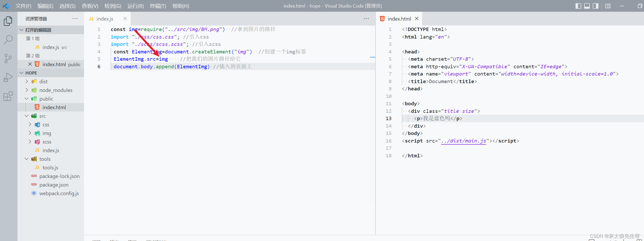644x241 pixels.
Task: Click the 第 1 组 group label
Action: [33, 39]
